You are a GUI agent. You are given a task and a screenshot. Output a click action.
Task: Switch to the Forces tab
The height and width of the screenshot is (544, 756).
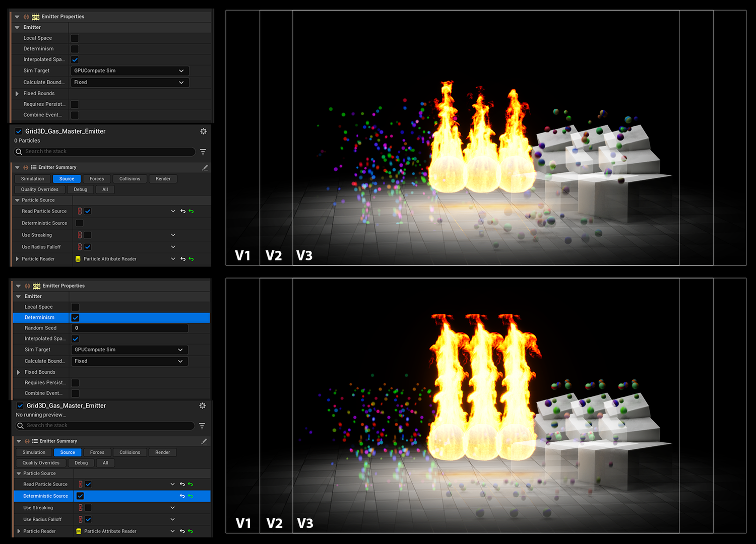tap(97, 178)
